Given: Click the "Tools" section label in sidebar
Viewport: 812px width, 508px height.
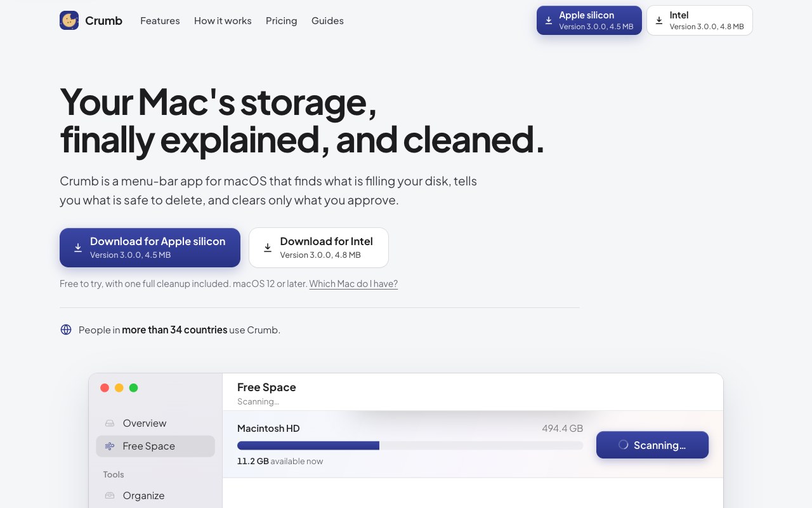Looking at the screenshot, I should point(114,474).
